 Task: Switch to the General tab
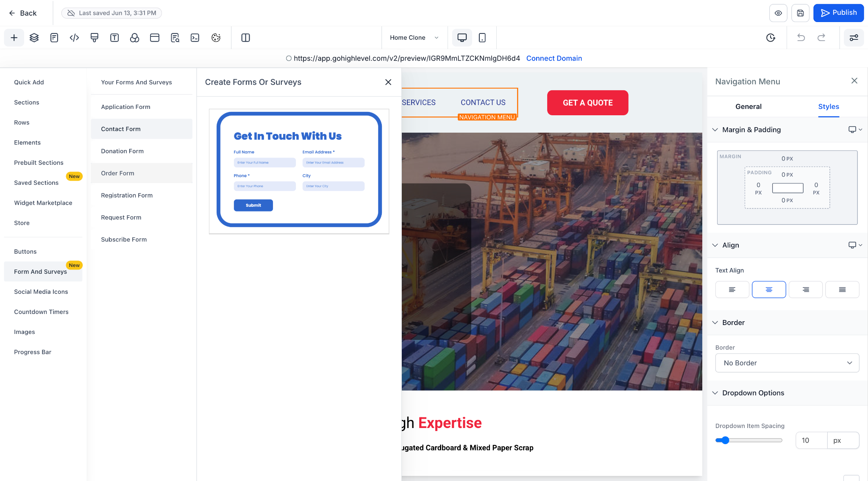748,107
